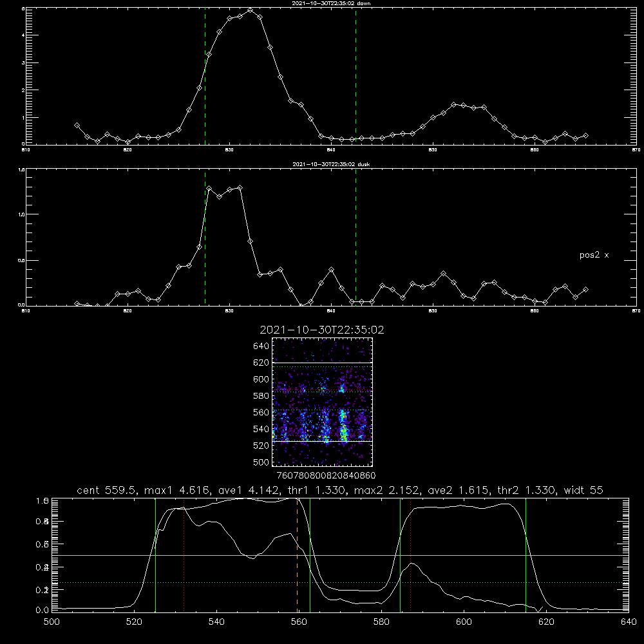Click the '560' x-axis label of bottom plot

[299, 622]
